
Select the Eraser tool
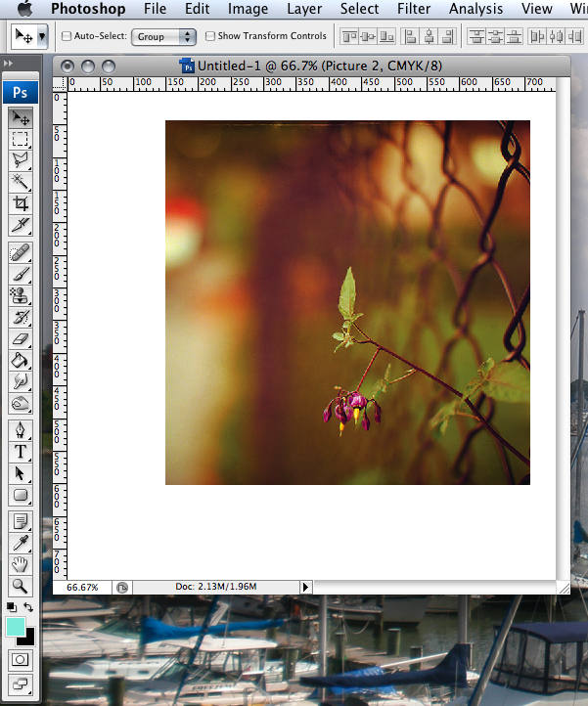coord(21,338)
